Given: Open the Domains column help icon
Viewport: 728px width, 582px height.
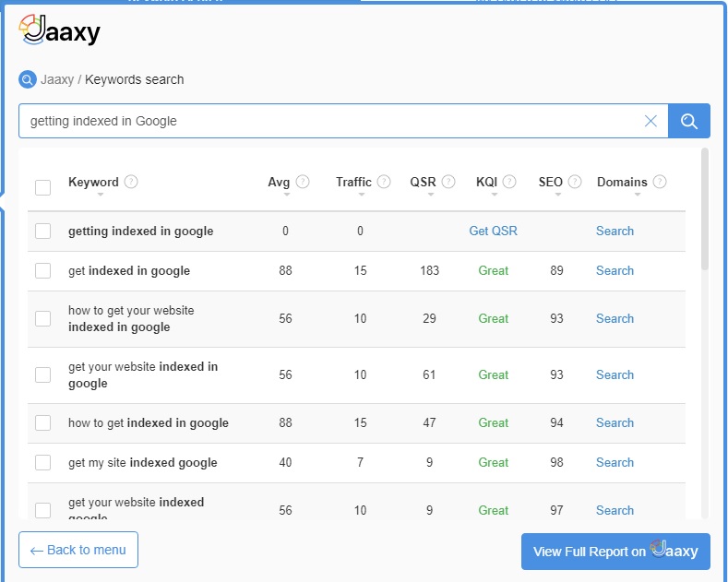Looking at the screenshot, I should point(660,182).
